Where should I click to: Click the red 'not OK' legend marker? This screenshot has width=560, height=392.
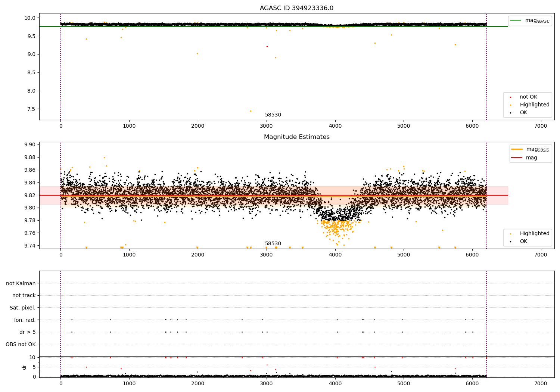tap(511, 97)
